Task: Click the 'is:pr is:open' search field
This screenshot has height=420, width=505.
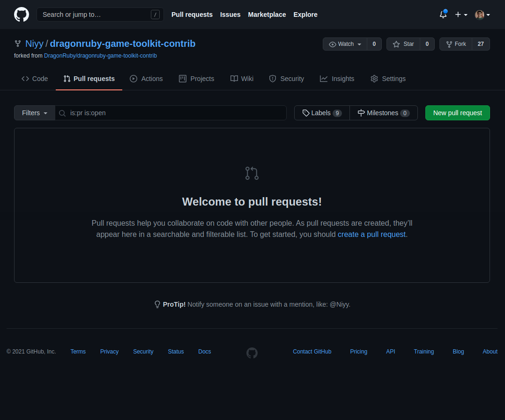Action: pos(171,113)
